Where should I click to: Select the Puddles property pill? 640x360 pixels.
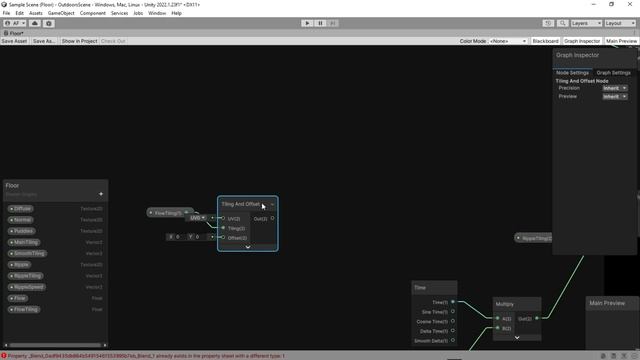[x=21, y=231]
